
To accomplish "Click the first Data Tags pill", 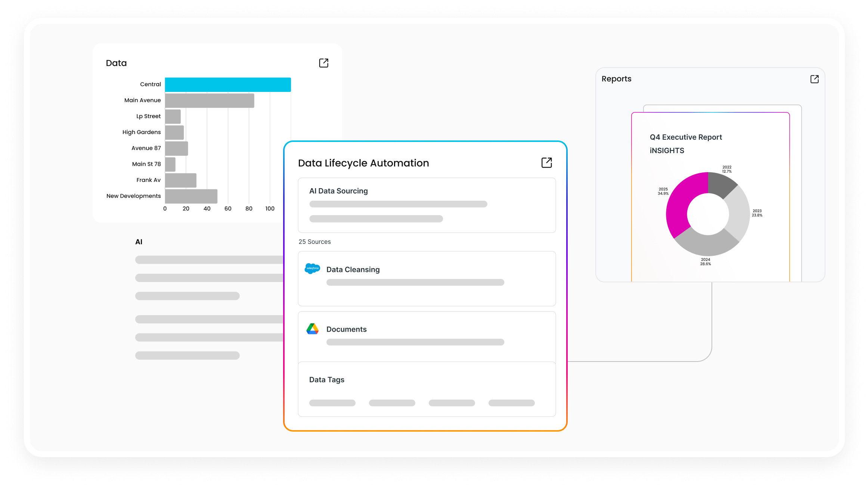I will click(332, 403).
